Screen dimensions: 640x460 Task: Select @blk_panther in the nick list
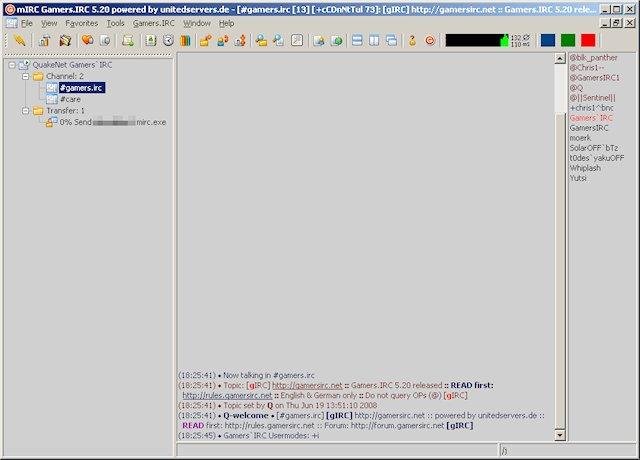[x=593, y=58]
